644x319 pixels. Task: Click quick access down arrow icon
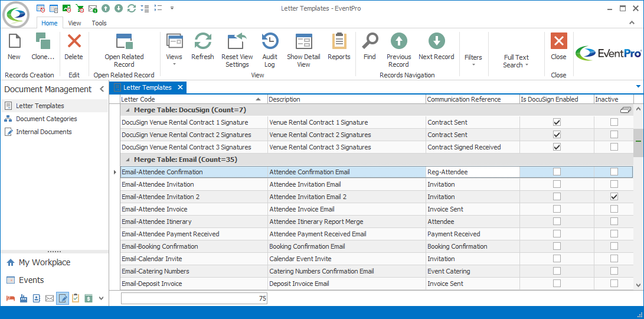coord(119,8)
